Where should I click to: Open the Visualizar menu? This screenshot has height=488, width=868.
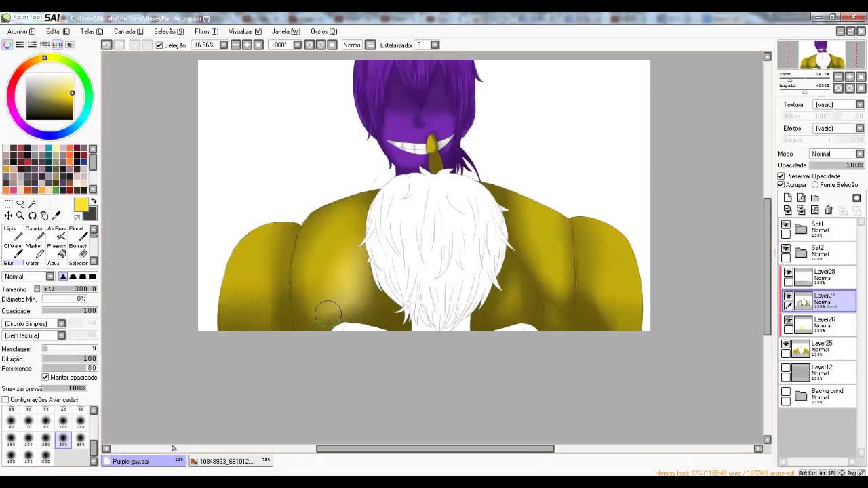(x=245, y=31)
